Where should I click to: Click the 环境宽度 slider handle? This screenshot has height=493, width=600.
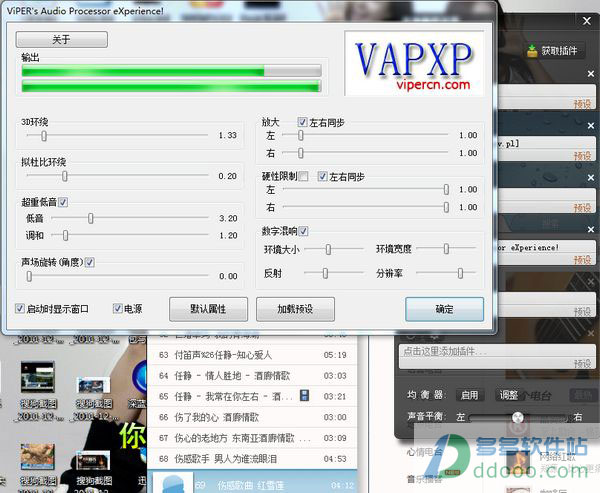446,249
